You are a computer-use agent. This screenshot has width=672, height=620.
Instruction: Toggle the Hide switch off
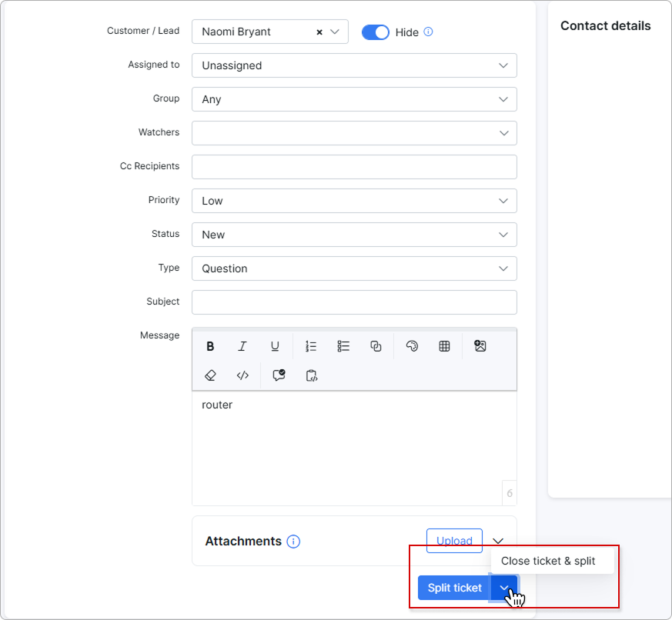(x=376, y=32)
